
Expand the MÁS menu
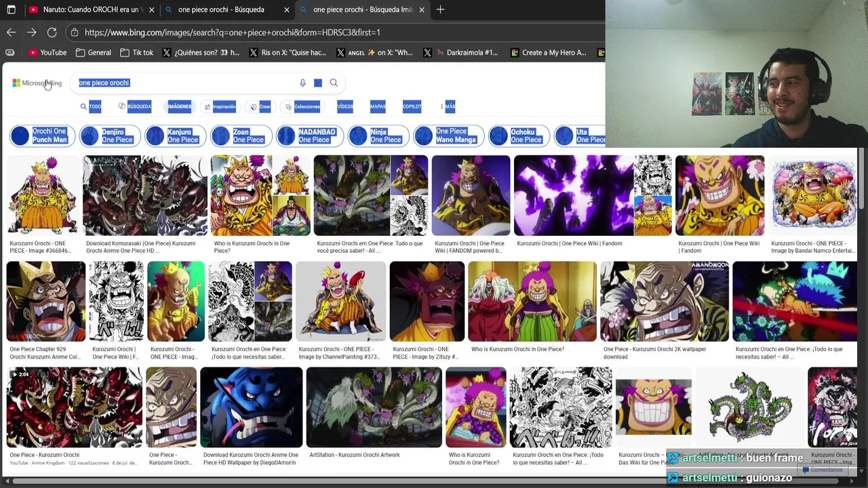(448, 106)
